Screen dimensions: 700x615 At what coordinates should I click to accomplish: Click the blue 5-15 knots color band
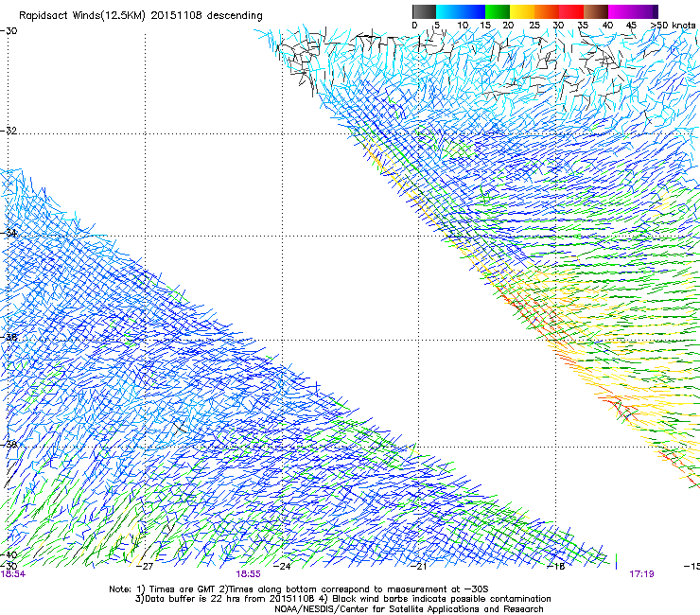pos(461,11)
